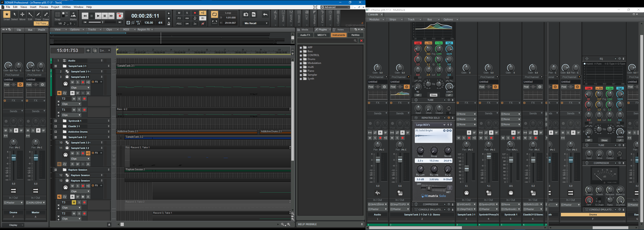Open the Utilities menu
644x230 pixels.
click(x=66, y=7)
